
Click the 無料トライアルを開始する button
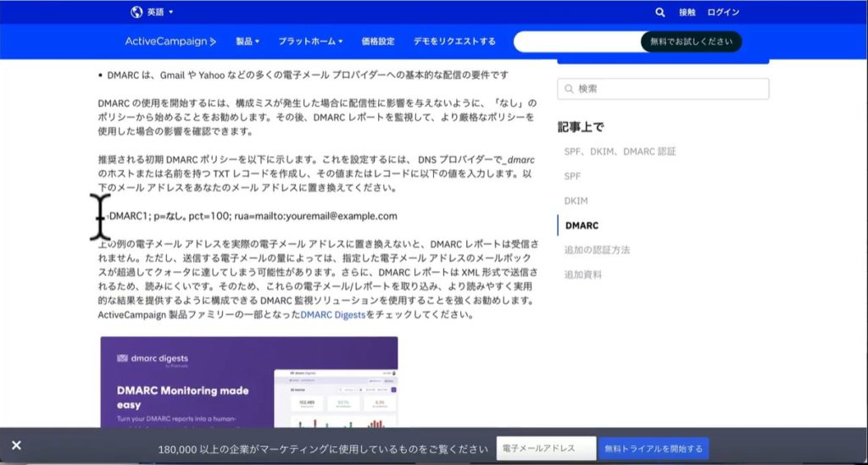(x=653, y=449)
